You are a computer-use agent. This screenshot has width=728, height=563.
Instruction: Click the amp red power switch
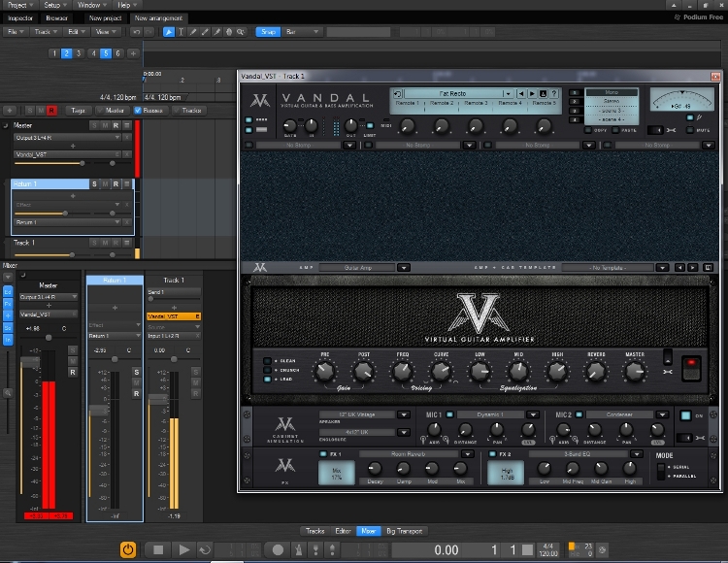pyautogui.click(x=690, y=368)
